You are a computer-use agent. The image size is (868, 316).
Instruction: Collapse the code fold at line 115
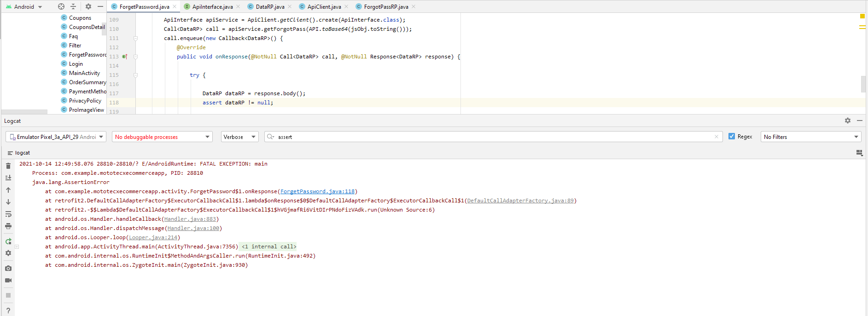coord(135,75)
